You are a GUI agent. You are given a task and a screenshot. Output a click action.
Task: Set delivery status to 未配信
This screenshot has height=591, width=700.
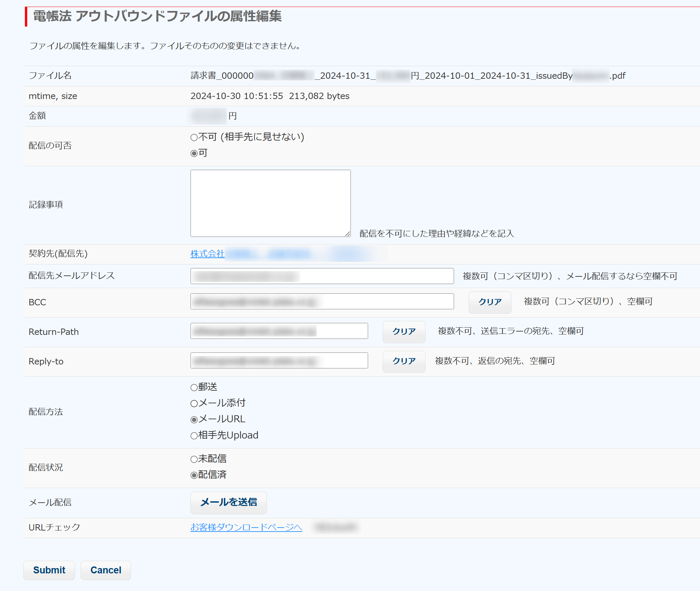click(x=194, y=459)
